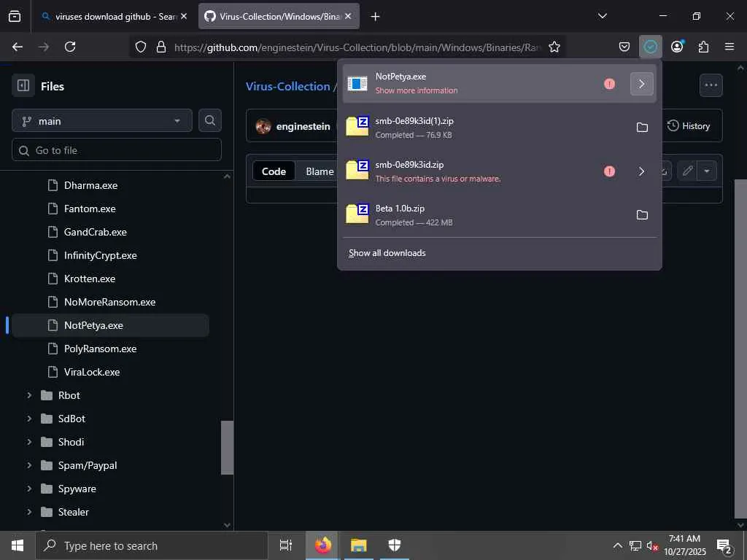The height and width of the screenshot is (560, 747).
Task: Show hidden system tray icons
Action: [x=617, y=545]
